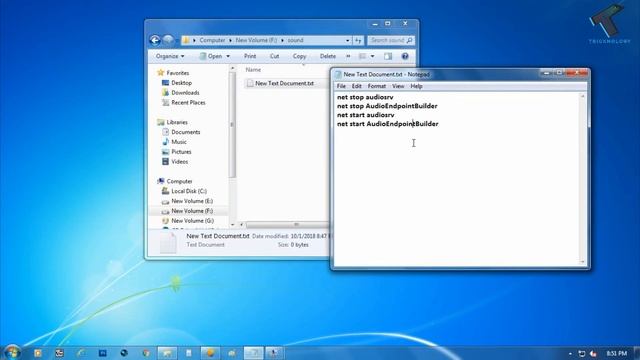Open the Notepad Help menu

click(x=416, y=86)
